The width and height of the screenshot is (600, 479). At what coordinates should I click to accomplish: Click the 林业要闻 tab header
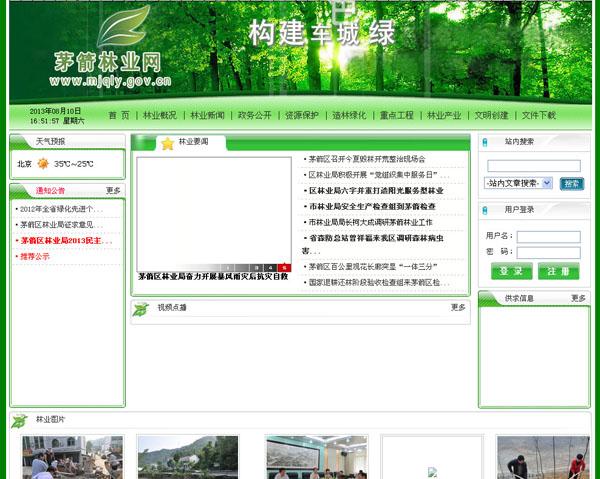pos(194,142)
